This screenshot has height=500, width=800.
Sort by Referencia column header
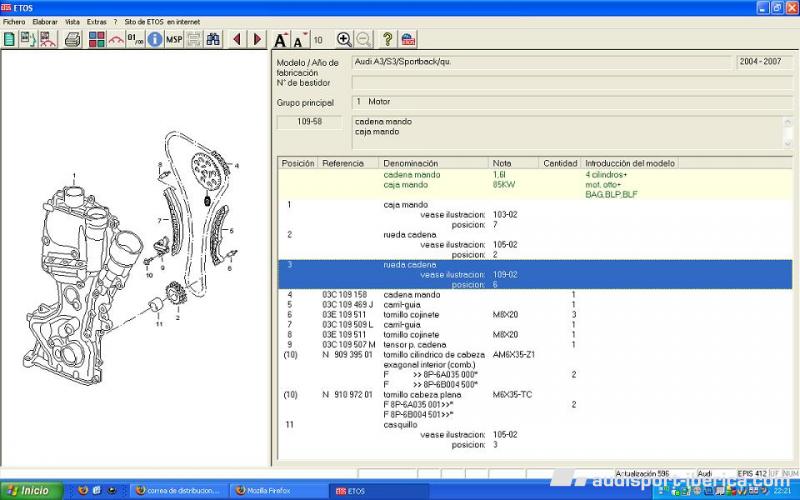[348, 163]
